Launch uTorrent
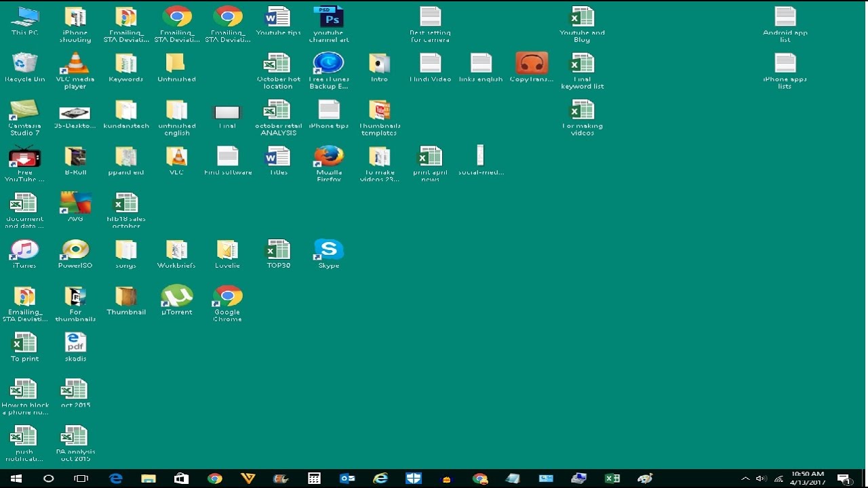Screen dimensions: 868x488 (x=176, y=296)
